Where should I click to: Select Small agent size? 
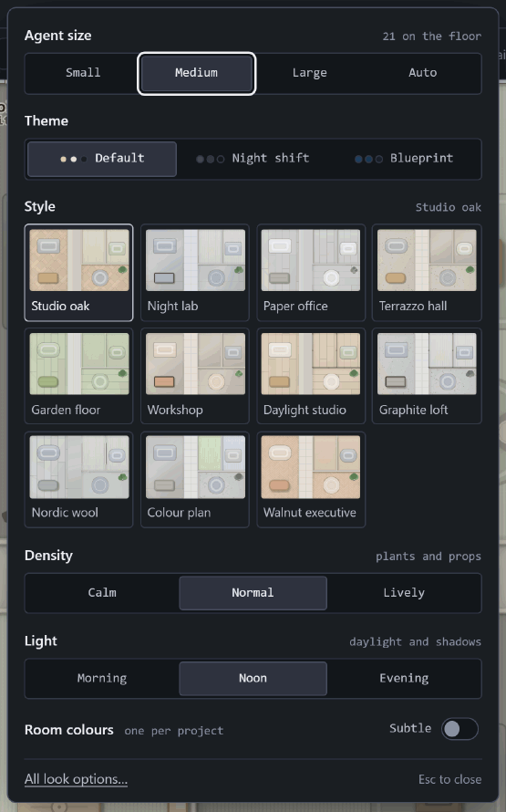[83, 73]
